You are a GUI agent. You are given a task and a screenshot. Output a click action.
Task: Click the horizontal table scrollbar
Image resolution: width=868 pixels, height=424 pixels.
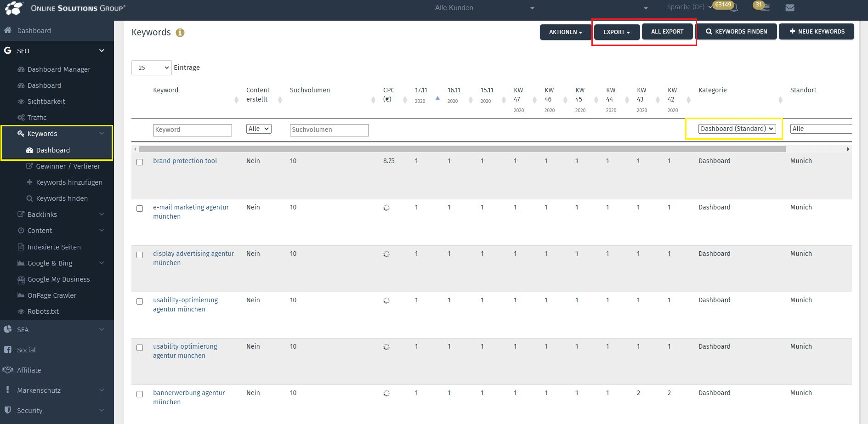[462, 149]
